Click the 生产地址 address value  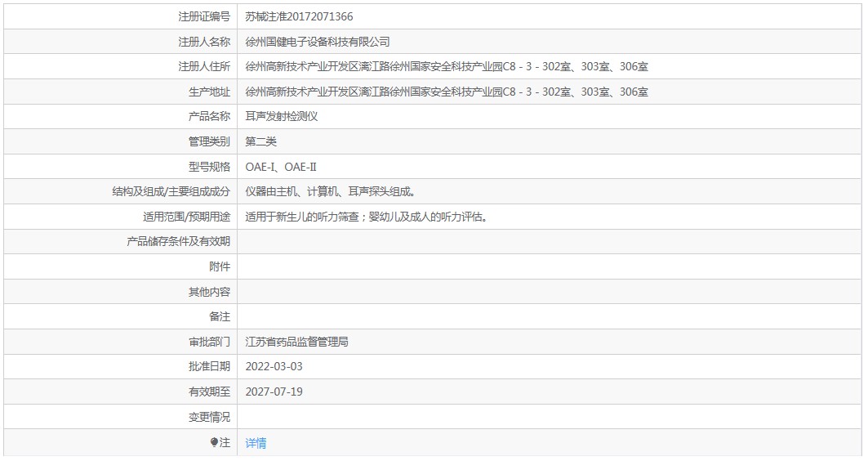coord(447,92)
